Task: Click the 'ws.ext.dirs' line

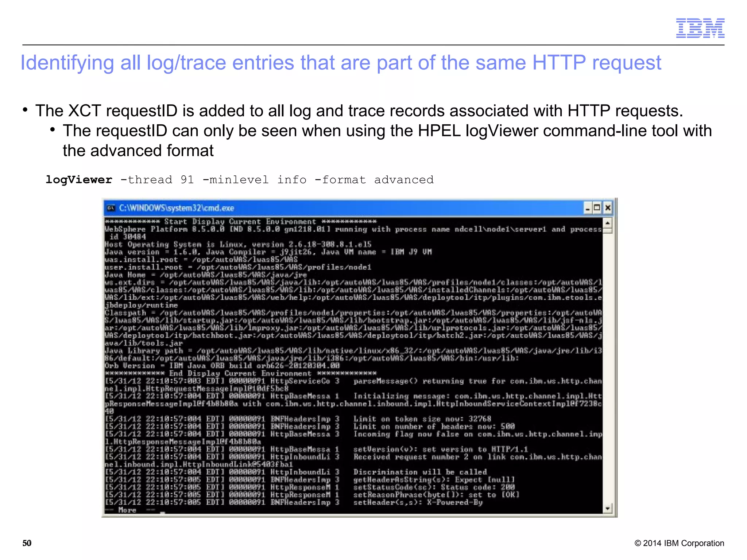Action: click(x=353, y=294)
